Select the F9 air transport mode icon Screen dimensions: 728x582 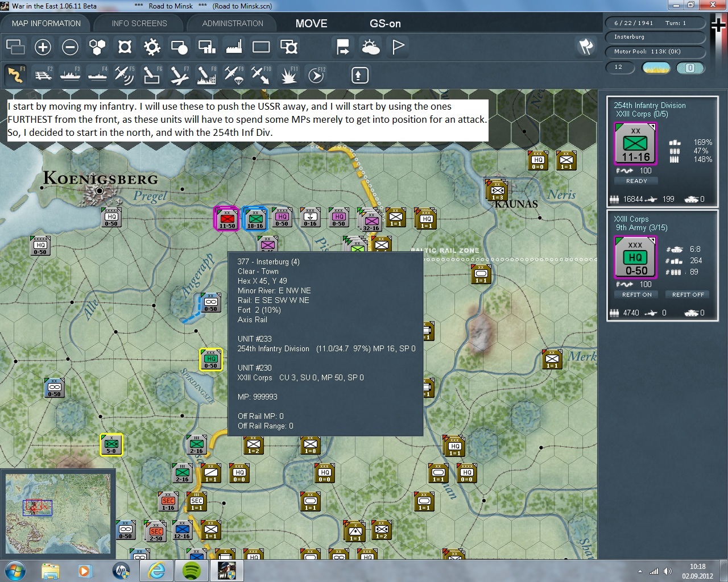pyautogui.click(x=234, y=75)
